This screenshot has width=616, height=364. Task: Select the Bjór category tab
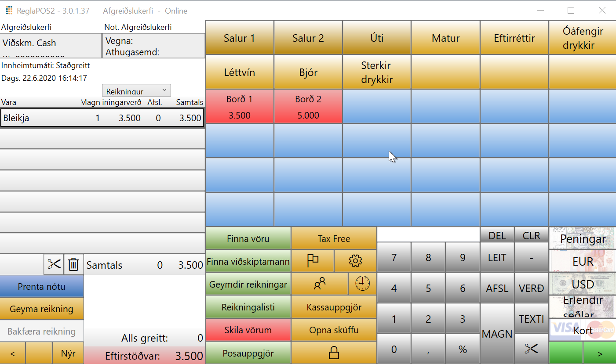tap(308, 72)
